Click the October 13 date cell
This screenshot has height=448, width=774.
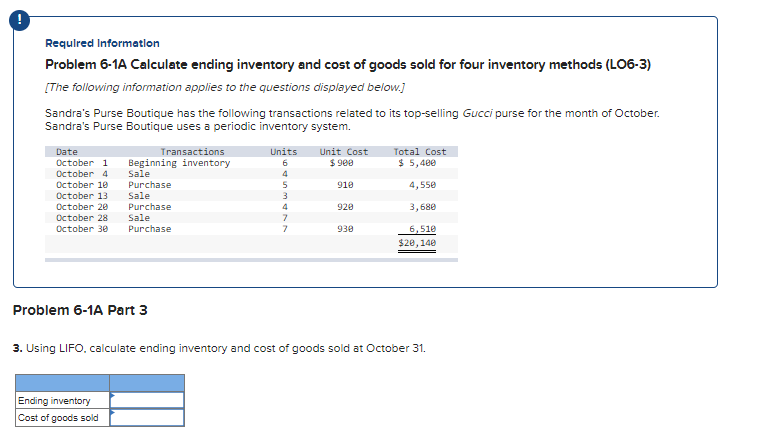tap(82, 196)
